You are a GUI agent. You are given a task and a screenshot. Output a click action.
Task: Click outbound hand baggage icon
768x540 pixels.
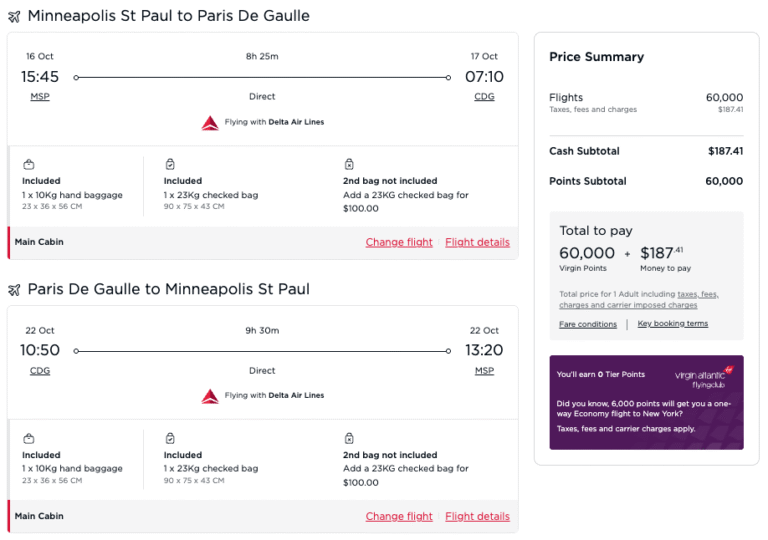28,164
